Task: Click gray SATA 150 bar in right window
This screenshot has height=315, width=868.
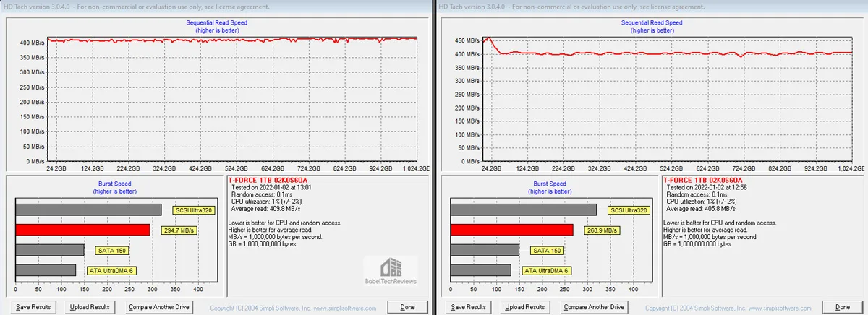Action: (x=485, y=250)
